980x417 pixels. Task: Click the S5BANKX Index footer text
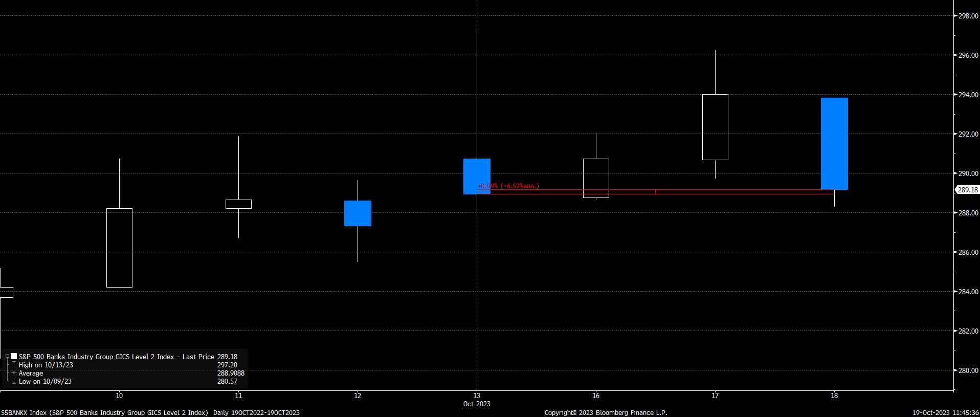(105, 412)
